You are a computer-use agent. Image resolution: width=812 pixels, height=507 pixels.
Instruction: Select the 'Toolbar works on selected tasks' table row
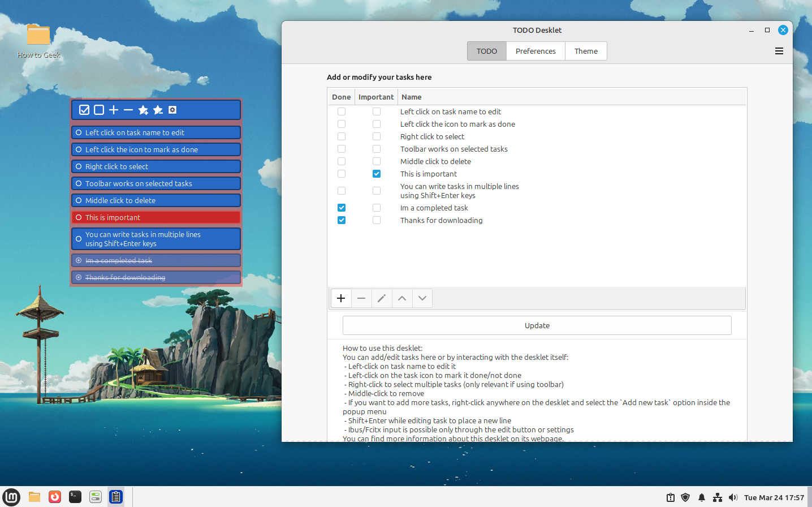point(537,149)
